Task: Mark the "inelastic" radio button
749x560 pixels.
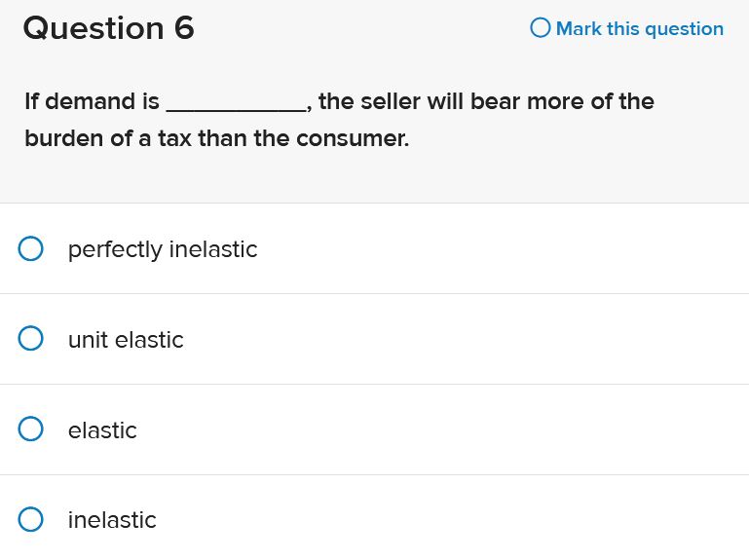Action: pyautogui.click(x=31, y=520)
